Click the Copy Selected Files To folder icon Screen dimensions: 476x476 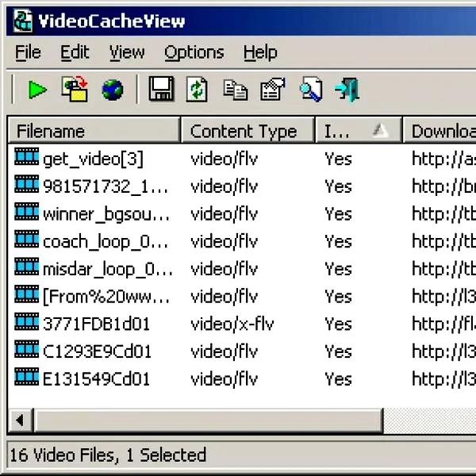(75, 89)
